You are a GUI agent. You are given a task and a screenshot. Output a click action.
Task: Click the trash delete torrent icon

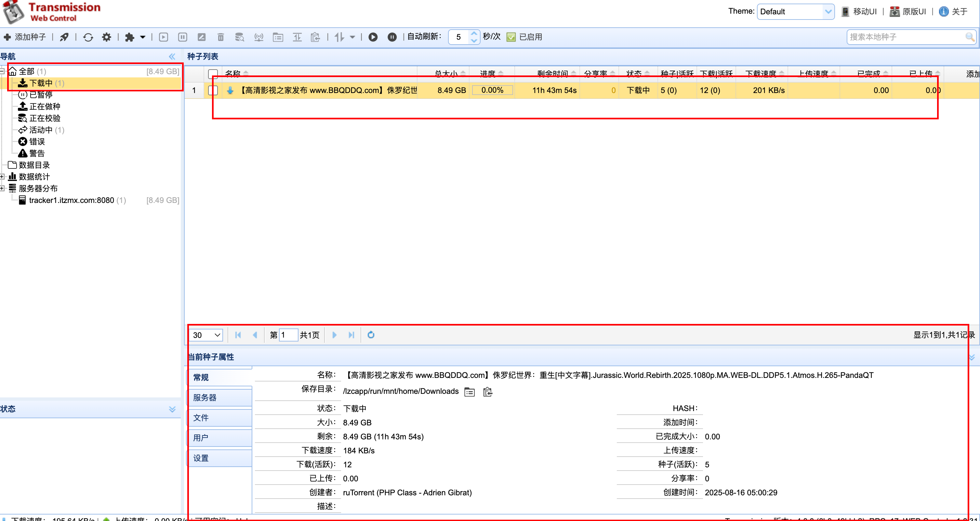[221, 37]
